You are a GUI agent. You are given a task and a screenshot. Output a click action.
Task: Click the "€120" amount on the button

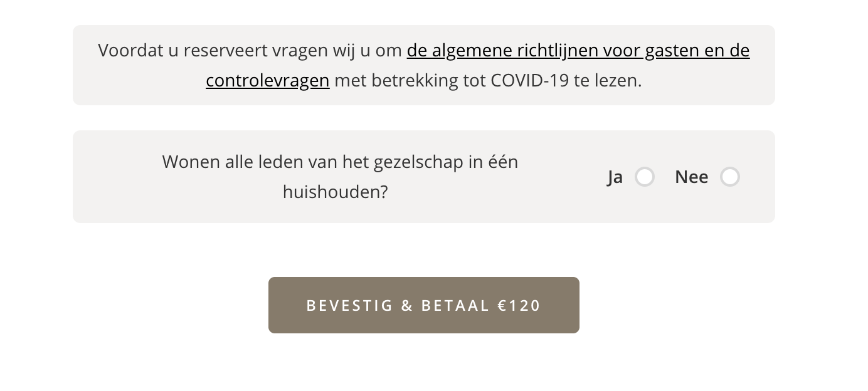pyautogui.click(x=519, y=306)
